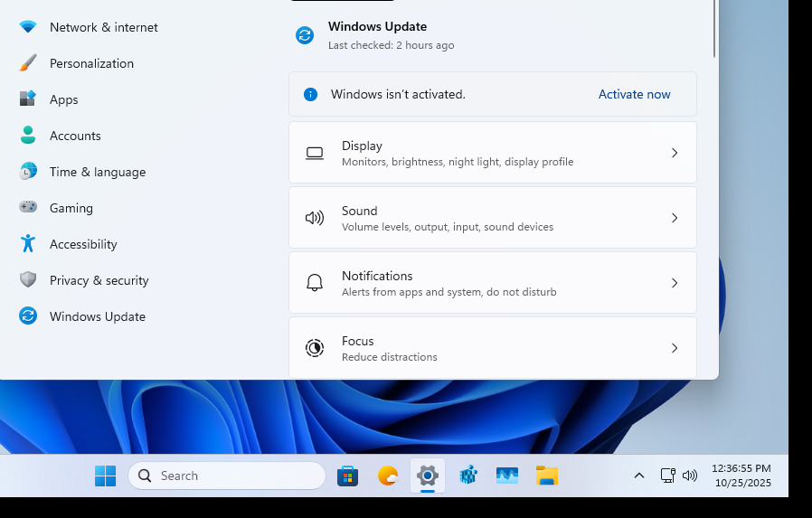Click the info icon in activation banner
Screen dimensions: 812x518
310,94
